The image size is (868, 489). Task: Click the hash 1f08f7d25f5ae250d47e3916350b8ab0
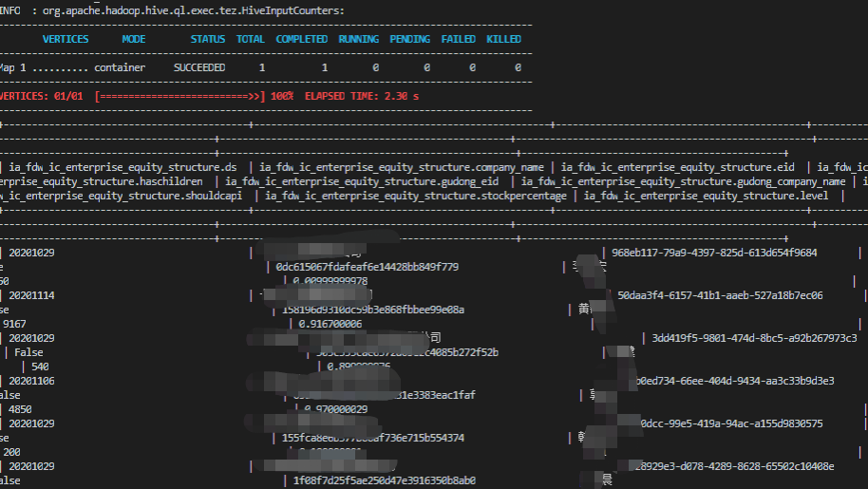(385, 480)
